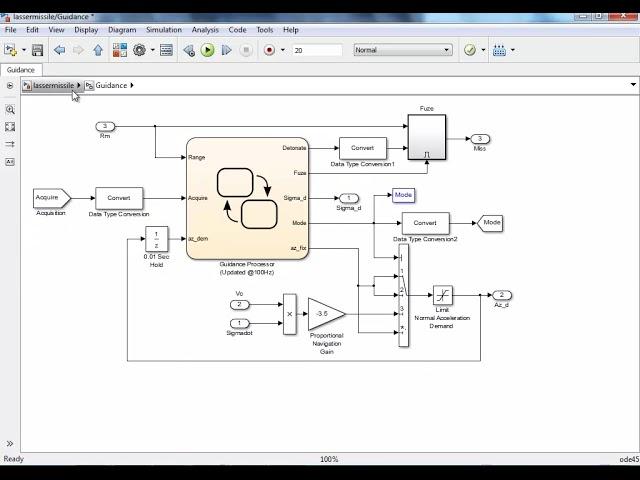Click the Step Back playback button
Viewport: 640px width, 480px height.
coord(189,50)
